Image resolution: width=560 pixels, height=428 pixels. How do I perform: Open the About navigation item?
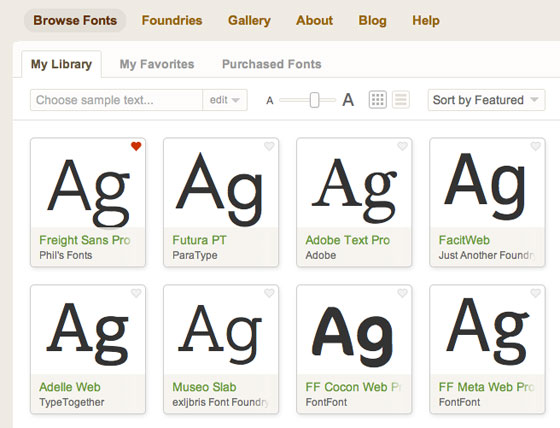pos(314,20)
